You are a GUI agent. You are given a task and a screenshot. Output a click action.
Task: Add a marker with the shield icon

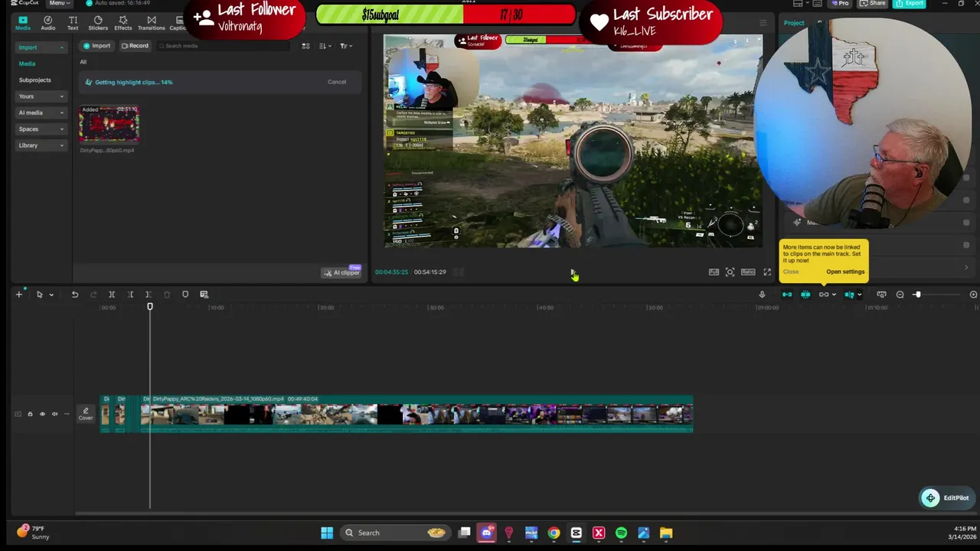pos(185,295)
